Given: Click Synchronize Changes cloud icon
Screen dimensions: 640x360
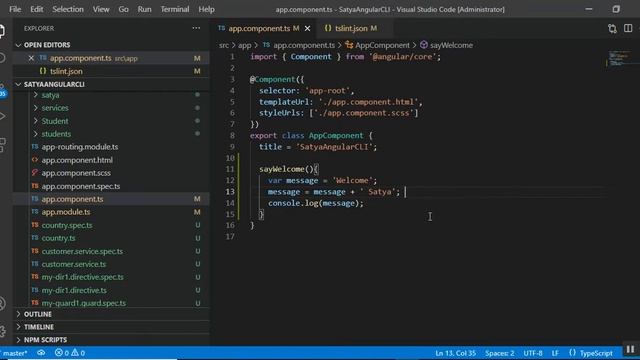Looking at the screenshot, I should click(x=41, y=353).
